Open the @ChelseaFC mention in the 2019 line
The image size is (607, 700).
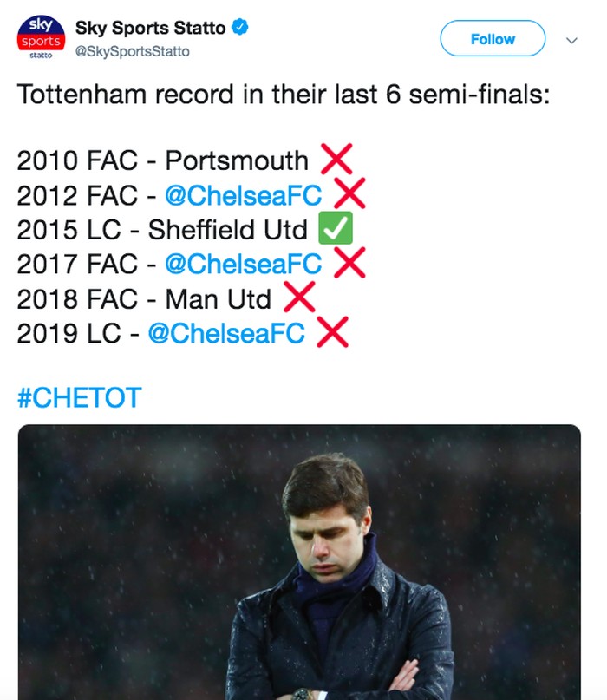coord(226,333)
